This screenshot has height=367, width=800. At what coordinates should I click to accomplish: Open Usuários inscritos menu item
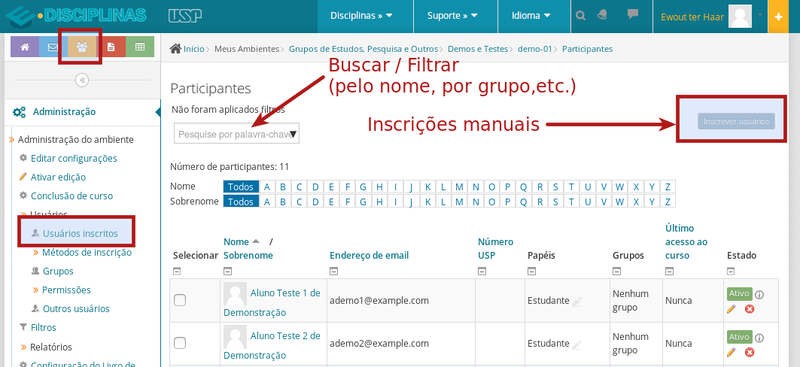pyautogui.click(x=80, y=233)
